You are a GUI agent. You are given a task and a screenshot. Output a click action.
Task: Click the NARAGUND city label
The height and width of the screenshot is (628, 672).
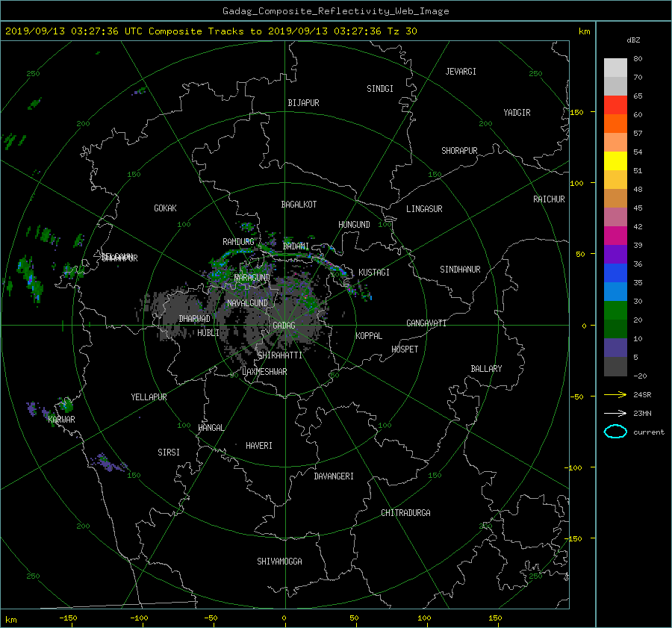252,278
